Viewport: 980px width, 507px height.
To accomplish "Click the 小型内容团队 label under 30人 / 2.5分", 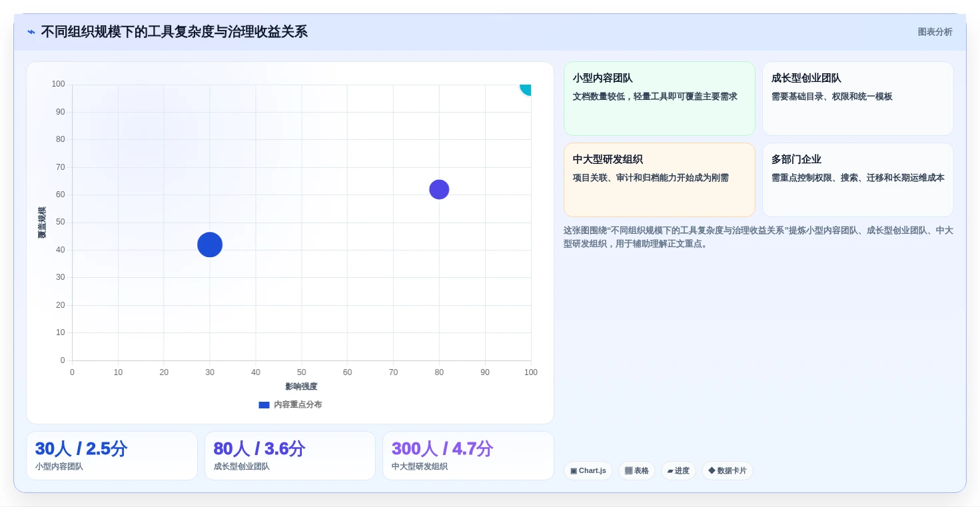I will (59, 467).
